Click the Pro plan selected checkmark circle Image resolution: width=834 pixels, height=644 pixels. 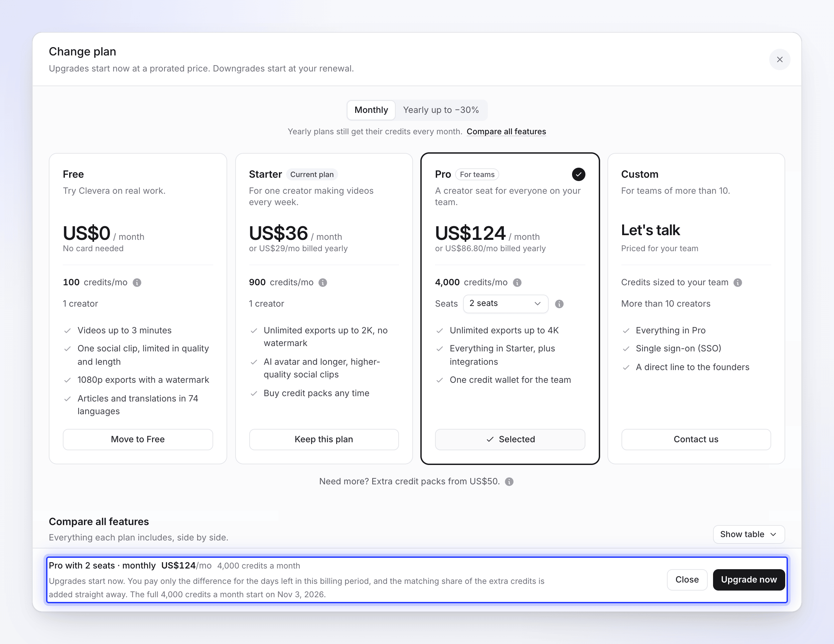(578, 174)
